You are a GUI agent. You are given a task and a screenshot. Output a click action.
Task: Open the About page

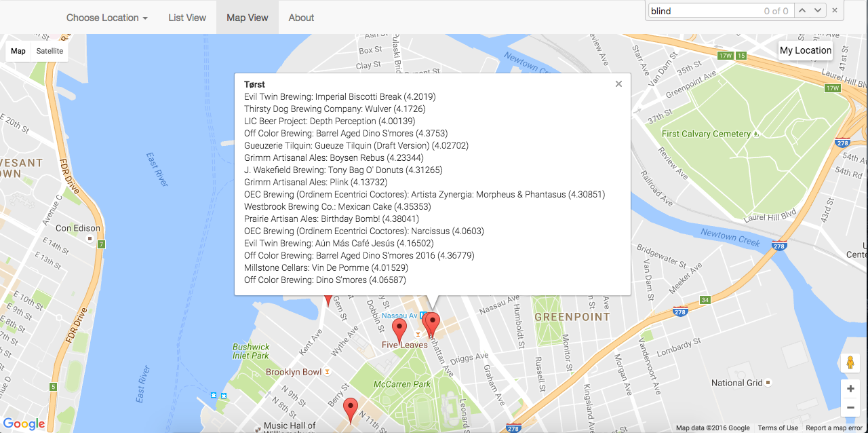[301, 18]
